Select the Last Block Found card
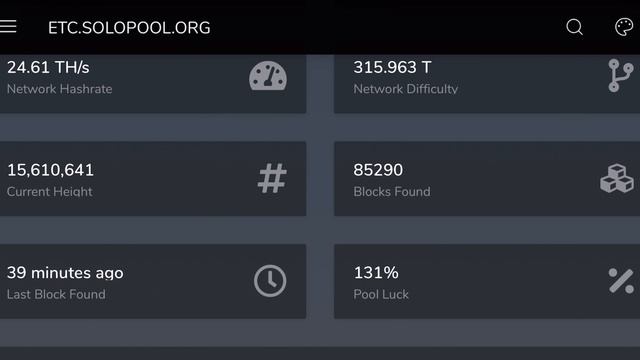The width and height of the screenshot is (640, 360). 153,281
